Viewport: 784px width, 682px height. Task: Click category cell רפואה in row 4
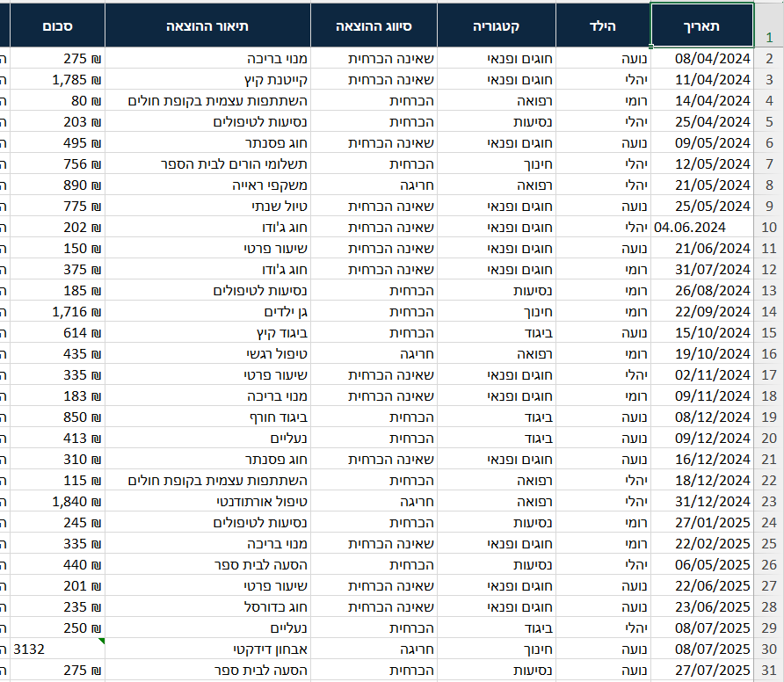497,100
